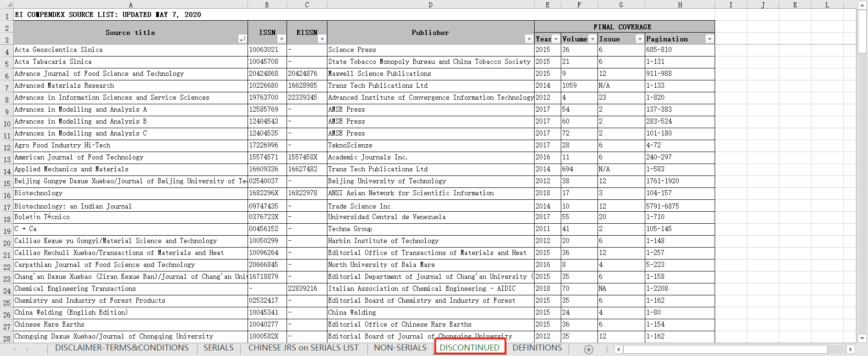Open the Issue column filter dropdown

click(x=640, y=39)
